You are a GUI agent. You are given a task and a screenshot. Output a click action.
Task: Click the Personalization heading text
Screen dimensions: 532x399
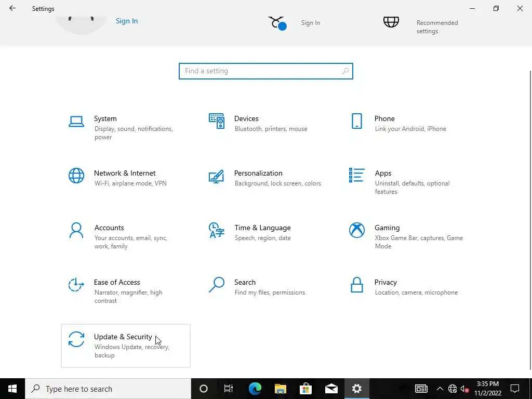(x=258, y=174)
